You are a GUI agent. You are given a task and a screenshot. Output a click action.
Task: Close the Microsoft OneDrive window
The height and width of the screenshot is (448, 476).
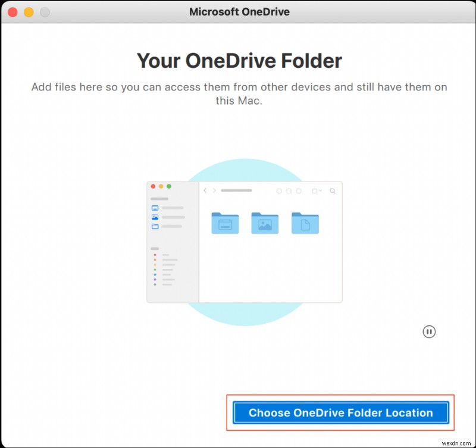pos(12,12)
